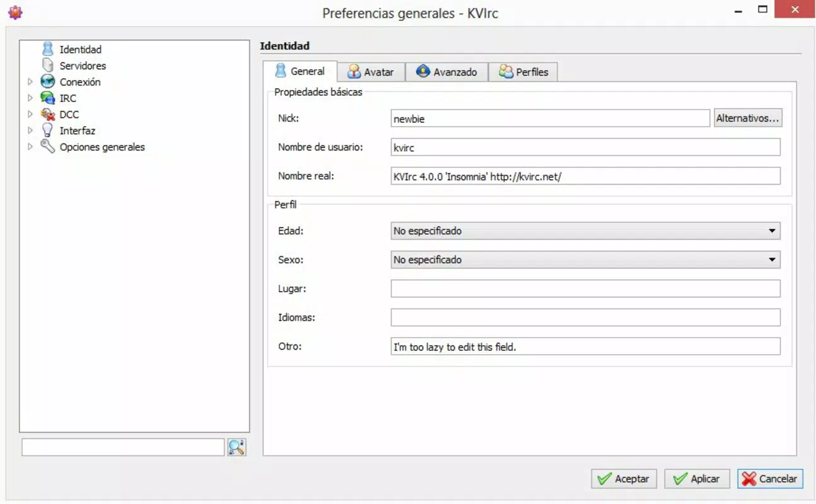Open the Avanzado tab

point(446,72)
